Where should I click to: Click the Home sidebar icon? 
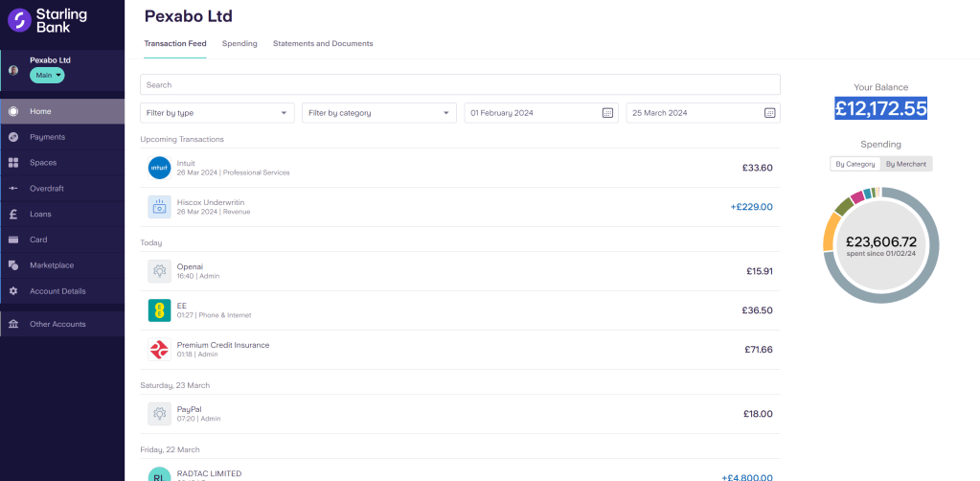click(x=13, y=111)
